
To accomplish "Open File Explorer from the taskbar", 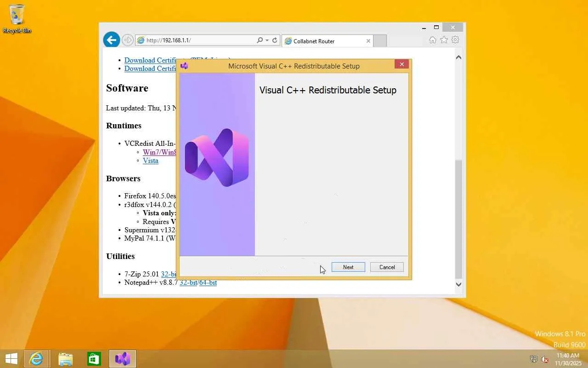I will pos(65,359).
